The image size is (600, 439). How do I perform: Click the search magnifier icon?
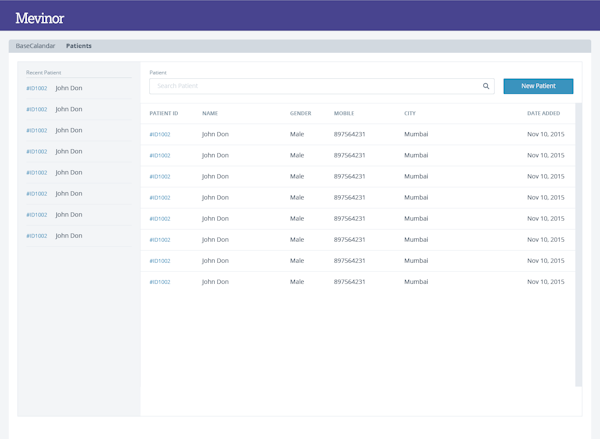point(486,86)
